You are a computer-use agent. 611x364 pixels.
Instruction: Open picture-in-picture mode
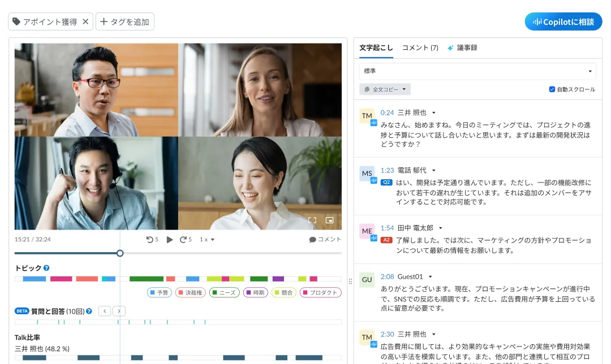click(x=330, y=220)
